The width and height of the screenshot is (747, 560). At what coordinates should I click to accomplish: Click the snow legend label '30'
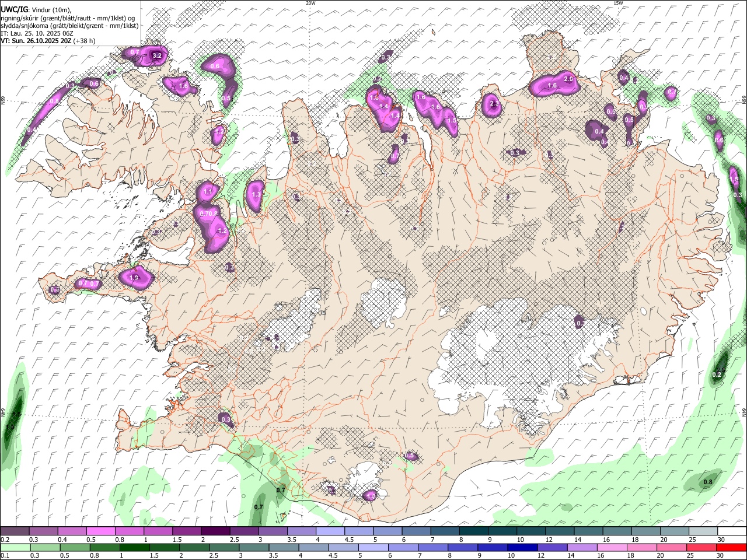[x=721, y=539]
